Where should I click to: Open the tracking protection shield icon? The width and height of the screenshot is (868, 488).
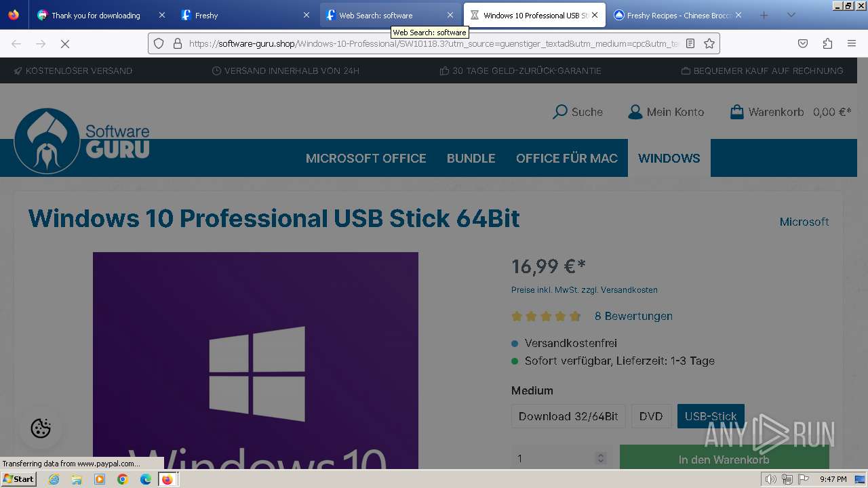coord(159,43)
